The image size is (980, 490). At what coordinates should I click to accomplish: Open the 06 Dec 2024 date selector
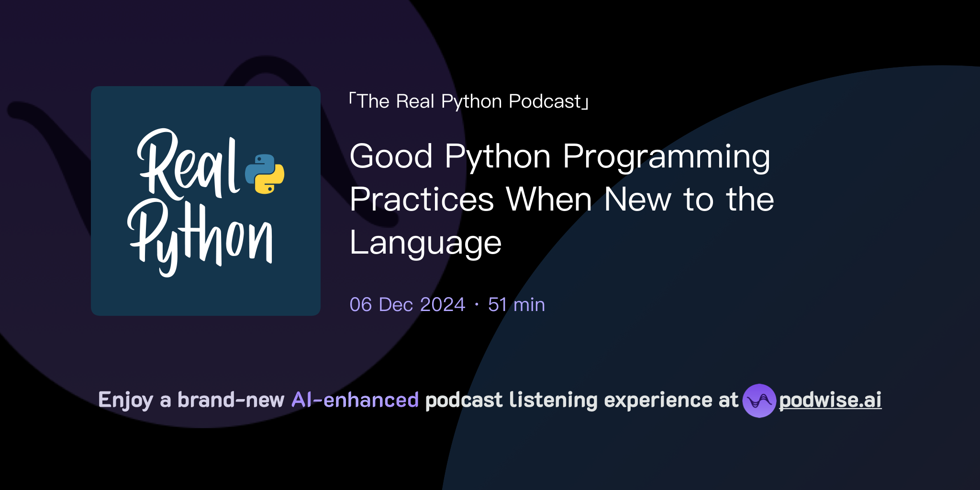407,304
